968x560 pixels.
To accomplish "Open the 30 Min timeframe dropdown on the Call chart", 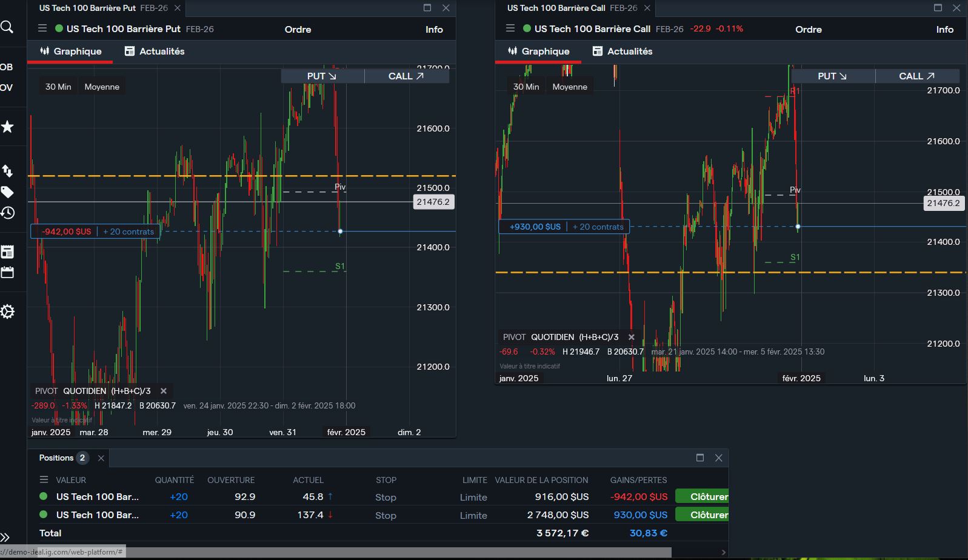I will 526,87.
